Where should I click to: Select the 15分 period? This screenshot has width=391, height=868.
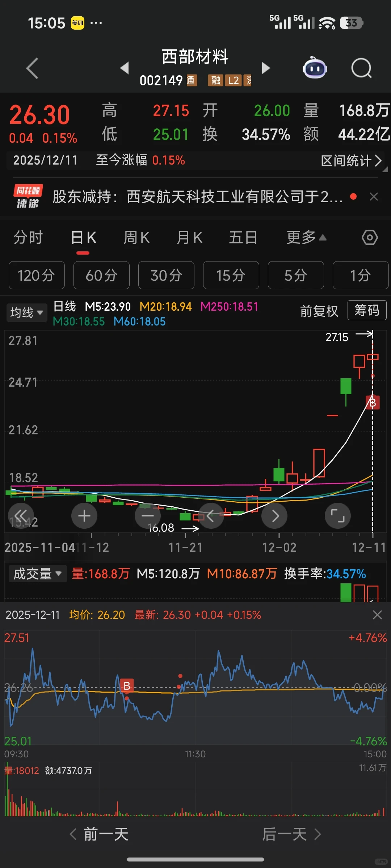point(231,275)
